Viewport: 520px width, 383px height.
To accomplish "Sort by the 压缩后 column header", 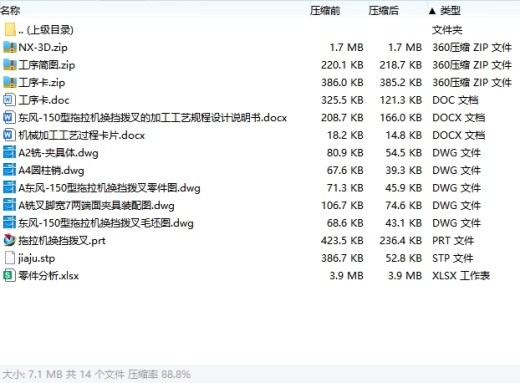I will [383, 11].
